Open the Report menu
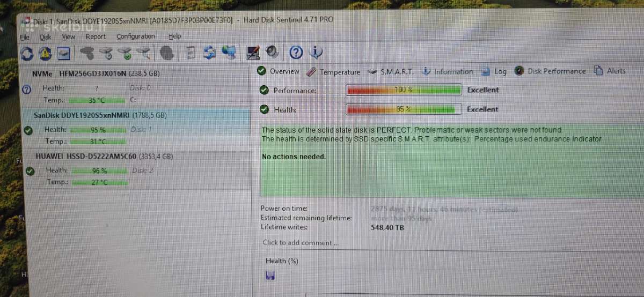This screenshot has height=297, width=644. click(x=96, y=36)
